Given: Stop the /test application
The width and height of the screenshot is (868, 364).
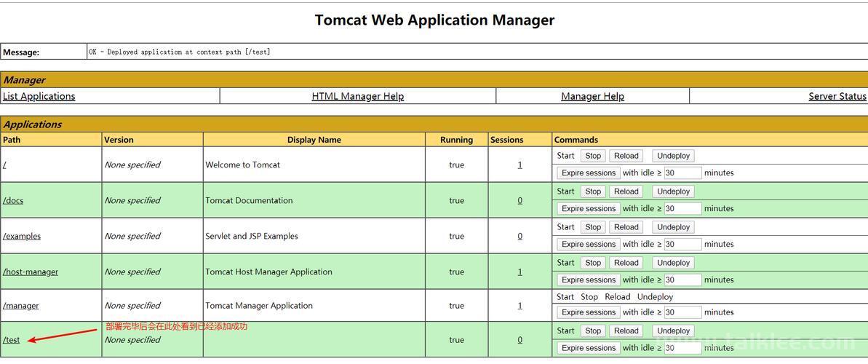Looking at the screenshot, I should point(593,331).
